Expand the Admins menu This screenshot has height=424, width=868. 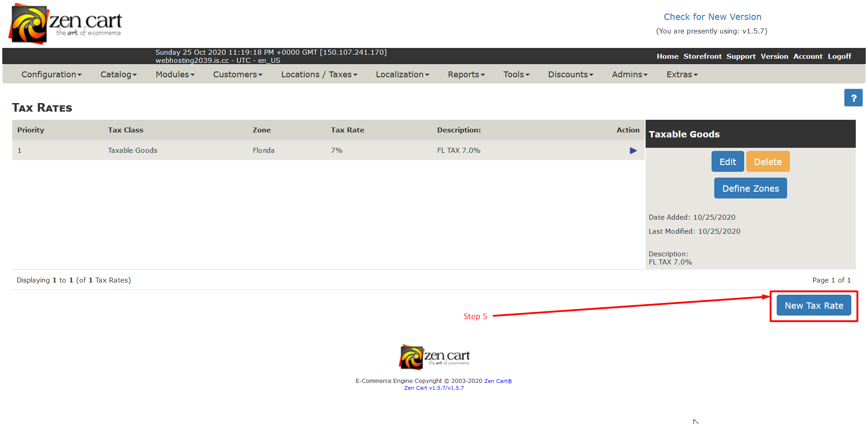click(x=630, y=75)
